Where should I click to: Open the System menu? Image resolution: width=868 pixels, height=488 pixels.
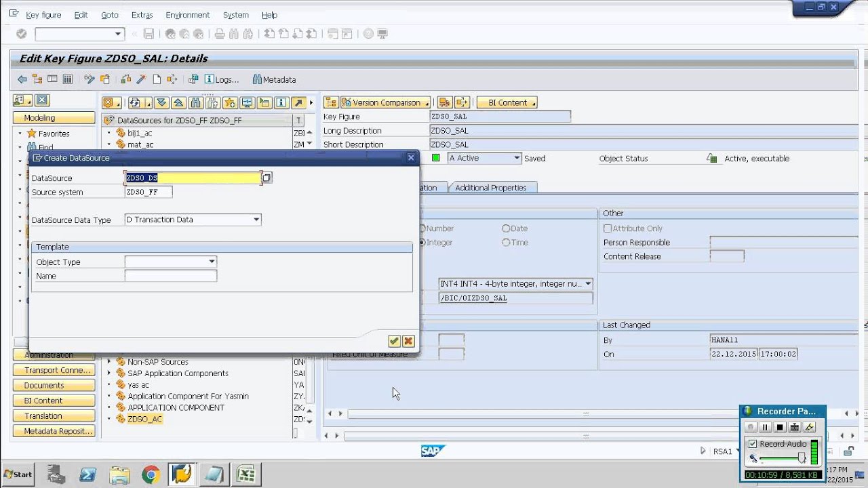point(235,15)
